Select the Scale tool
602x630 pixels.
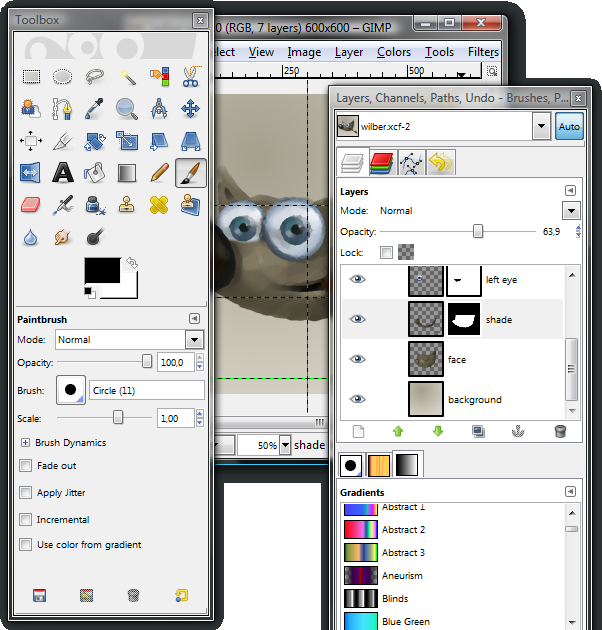click(127, 141)
